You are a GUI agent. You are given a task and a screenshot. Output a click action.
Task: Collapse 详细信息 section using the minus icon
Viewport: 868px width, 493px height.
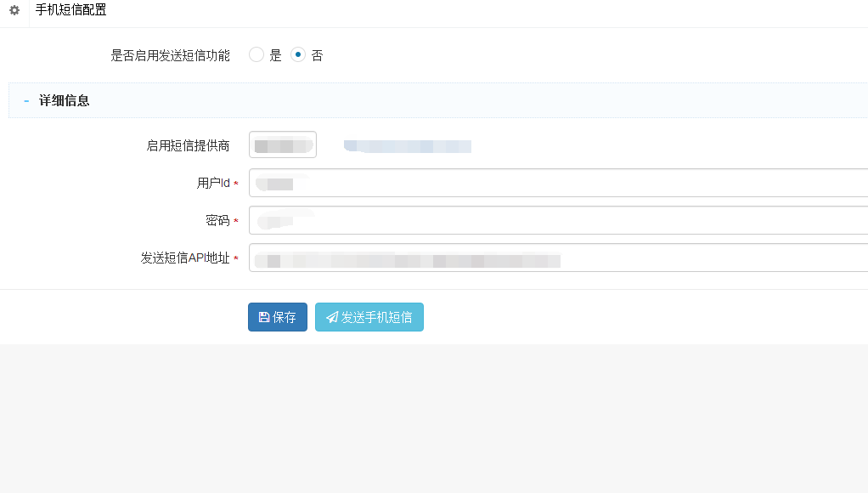(26, 100)
